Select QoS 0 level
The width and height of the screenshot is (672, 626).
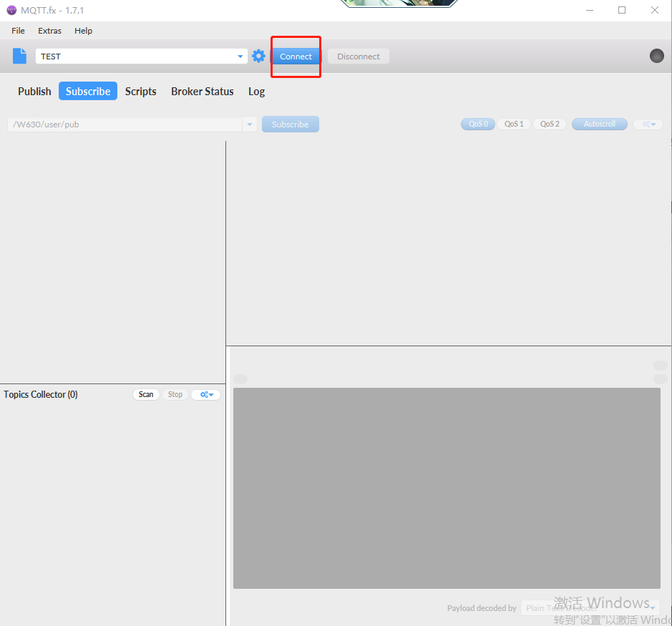[478, 124]
